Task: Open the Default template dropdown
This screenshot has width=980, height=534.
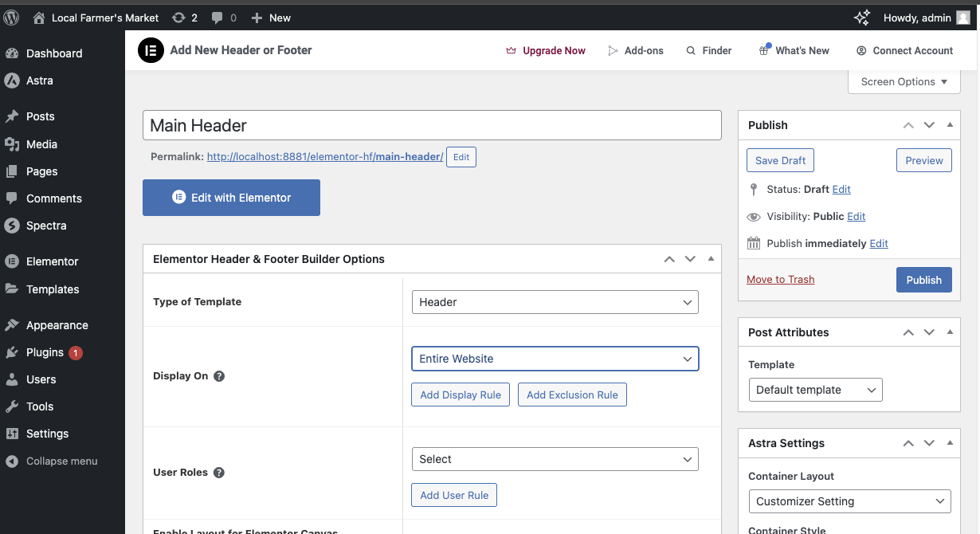Action: coord(815,390)
